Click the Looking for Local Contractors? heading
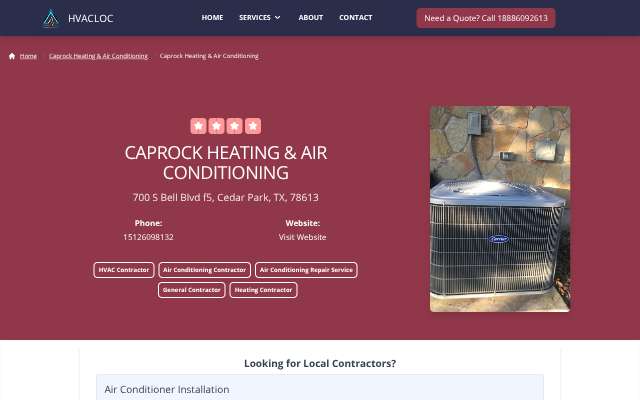Viewport: 640px width, 400px height. (320, 363)
